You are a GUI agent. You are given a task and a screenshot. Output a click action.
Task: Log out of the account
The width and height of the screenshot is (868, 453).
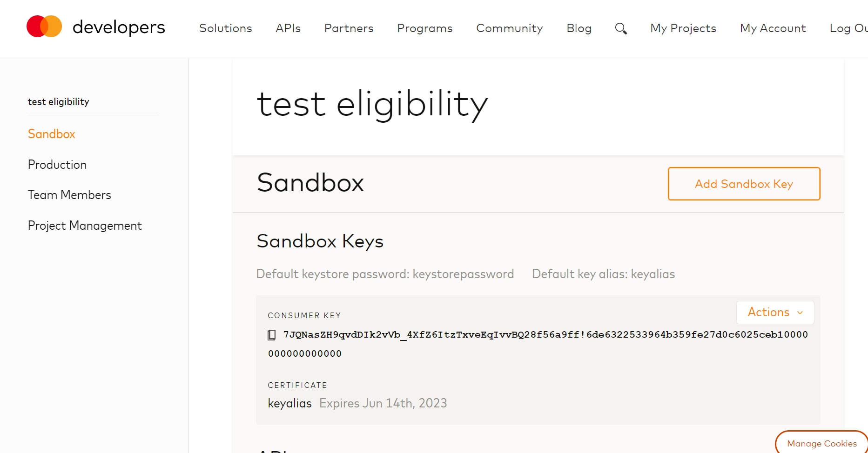pyautogui.click(x=848, y=28)
